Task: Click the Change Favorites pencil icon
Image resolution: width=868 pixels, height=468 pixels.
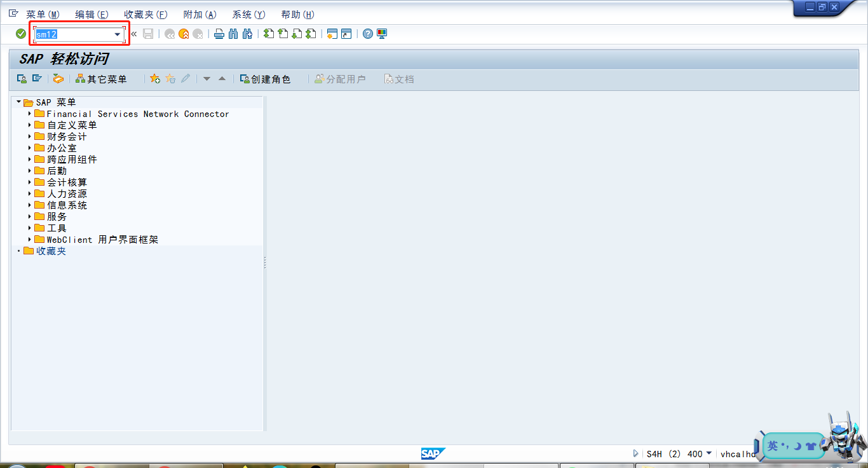Action: 186,79
